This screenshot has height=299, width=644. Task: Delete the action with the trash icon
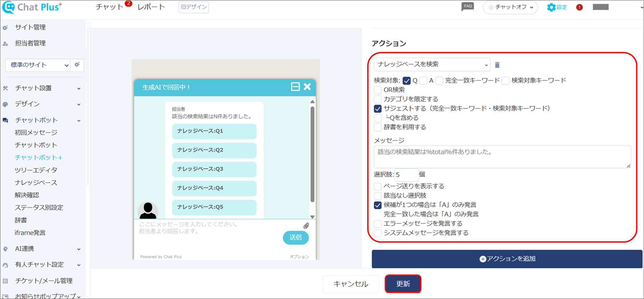[x=497, y=65]
